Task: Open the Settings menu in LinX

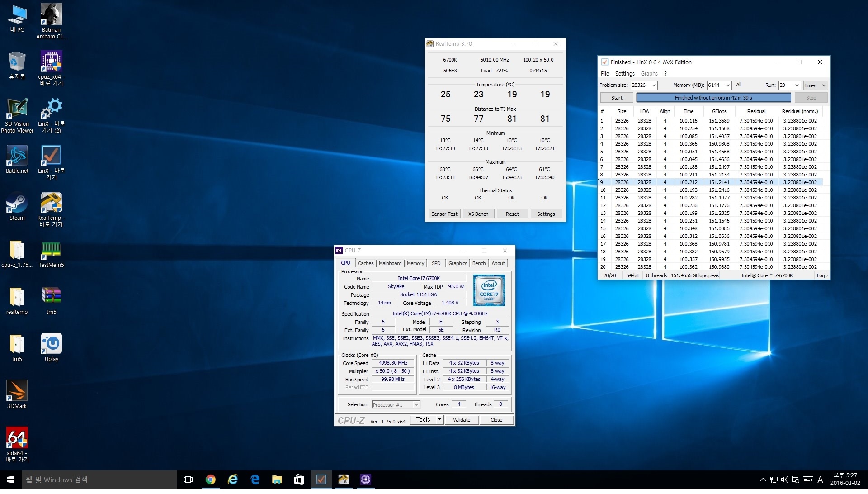Action: coord(625,74)
